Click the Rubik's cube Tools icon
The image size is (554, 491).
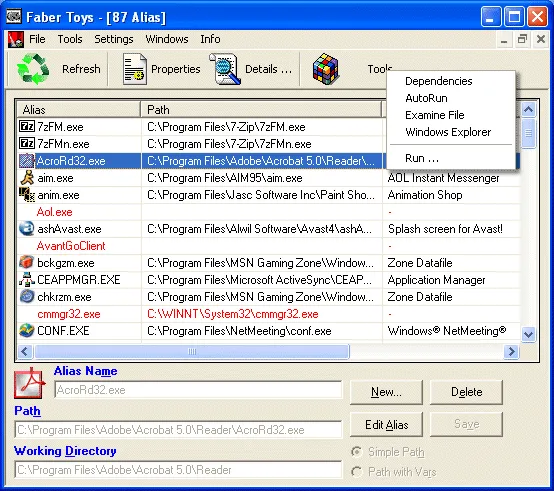(x=326, y=69)
